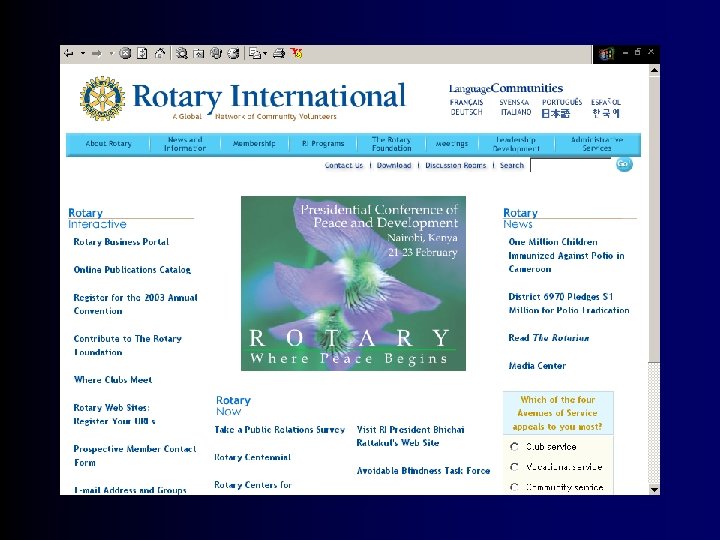Switch language to Italiano
The height and width of the screenshot is (540, 720).
coord(516,112)
